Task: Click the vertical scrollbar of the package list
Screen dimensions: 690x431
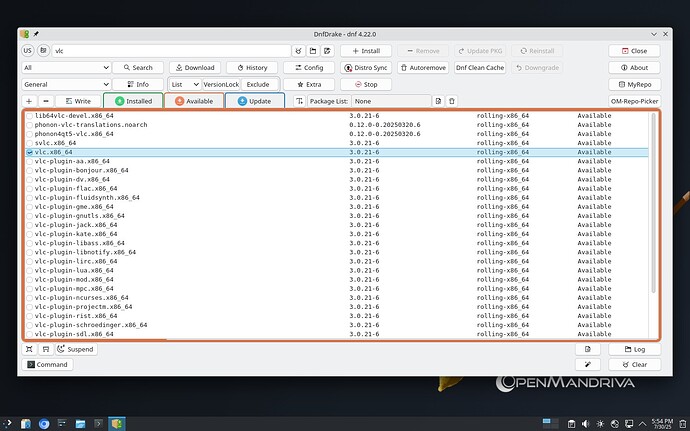Action: pos(653,203)
